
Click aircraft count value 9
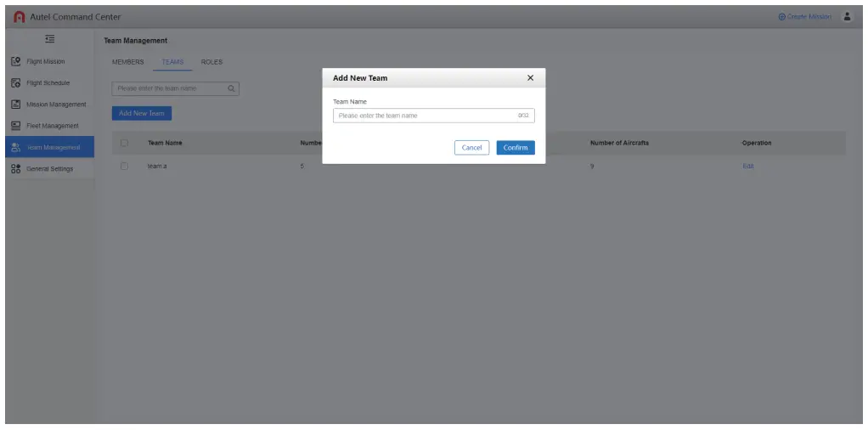point(592,167)
